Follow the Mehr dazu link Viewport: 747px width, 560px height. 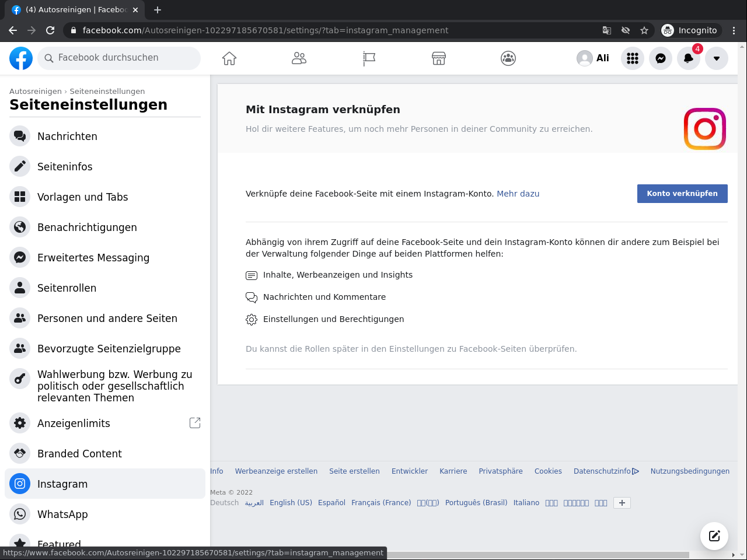coord(518,194)
